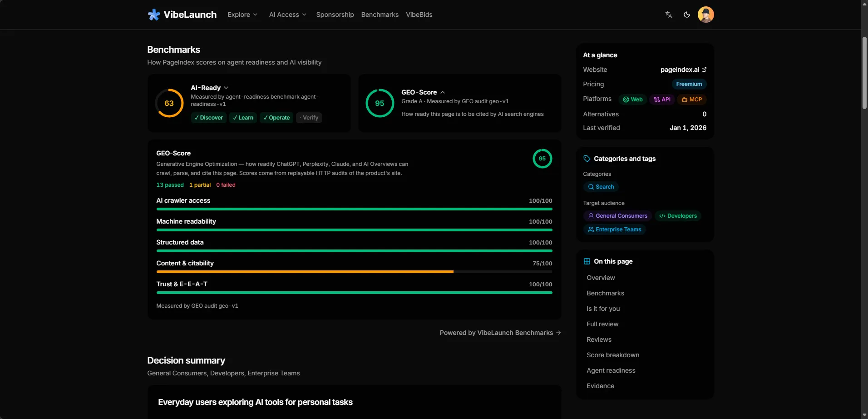
Task: Click the '0 failed' count text
Action: click(226, 185)
